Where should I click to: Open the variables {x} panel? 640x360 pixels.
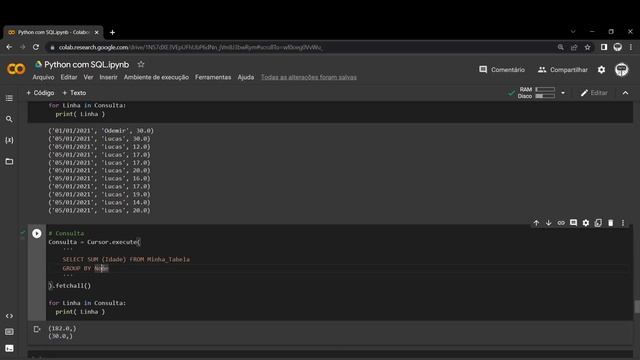9,140
